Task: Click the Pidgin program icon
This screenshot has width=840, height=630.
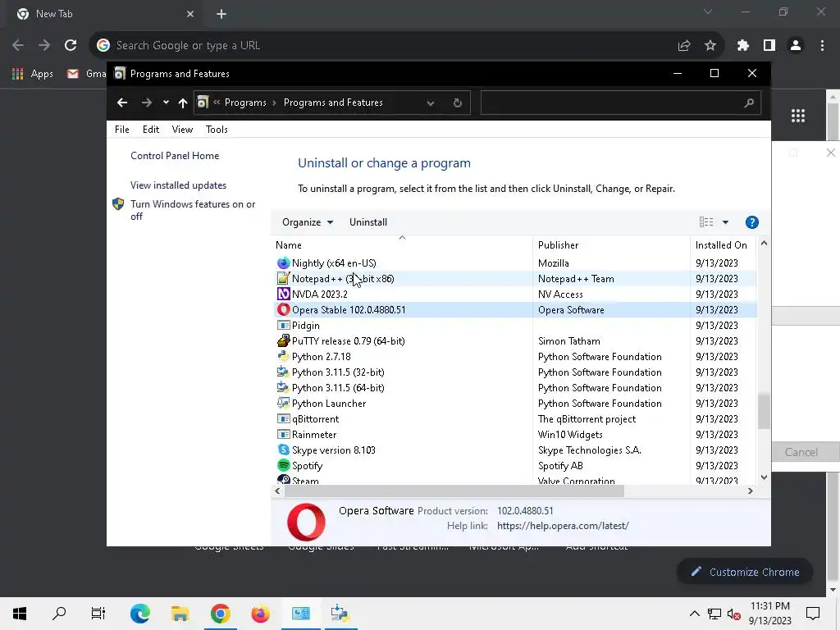Action: (x=283, y=325)
